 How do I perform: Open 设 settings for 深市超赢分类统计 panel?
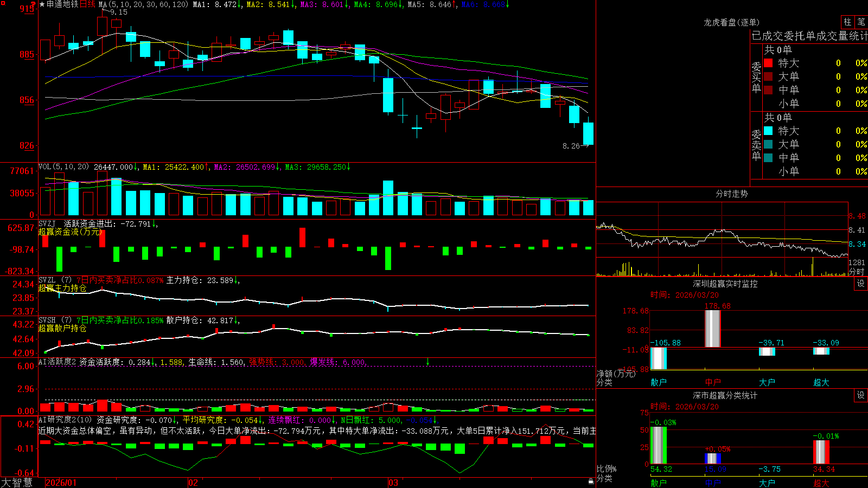pyautogui.click(x=861, y=395)
